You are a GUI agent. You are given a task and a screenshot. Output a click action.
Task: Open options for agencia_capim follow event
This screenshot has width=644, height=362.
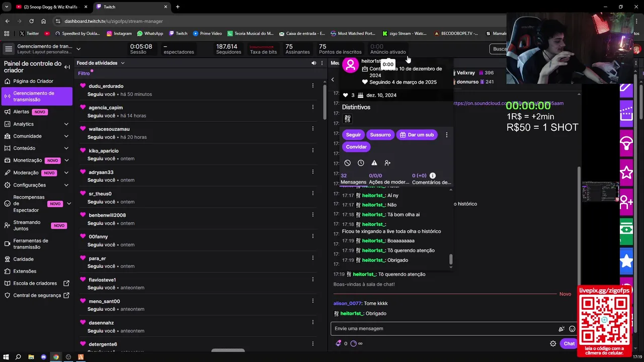tap(312, 107)
